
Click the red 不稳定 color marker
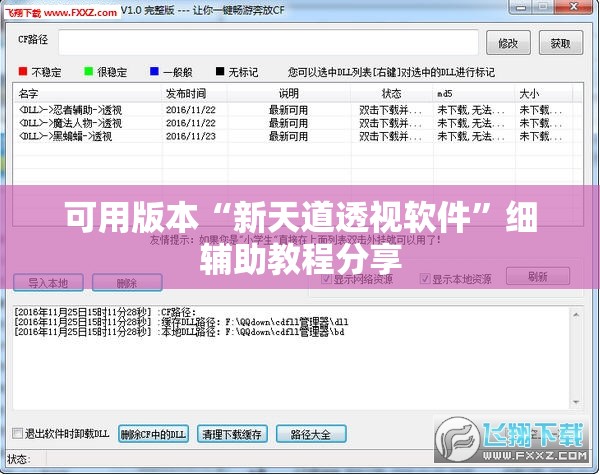[x=23, y=71]
